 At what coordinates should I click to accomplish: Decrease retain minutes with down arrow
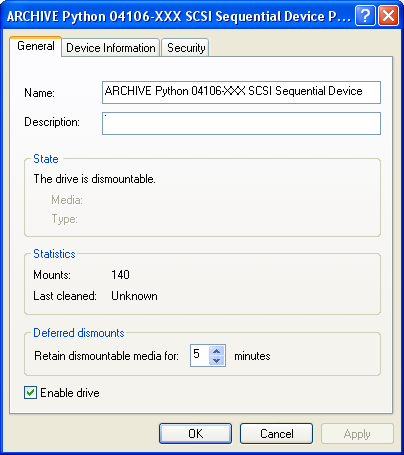click(x=217, y=360)
